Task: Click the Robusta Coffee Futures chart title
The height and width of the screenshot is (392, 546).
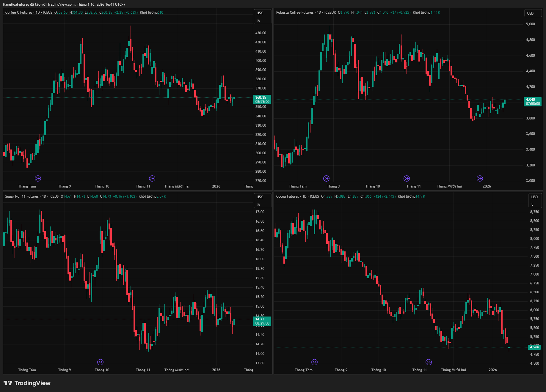Action: tap(295, 12)
